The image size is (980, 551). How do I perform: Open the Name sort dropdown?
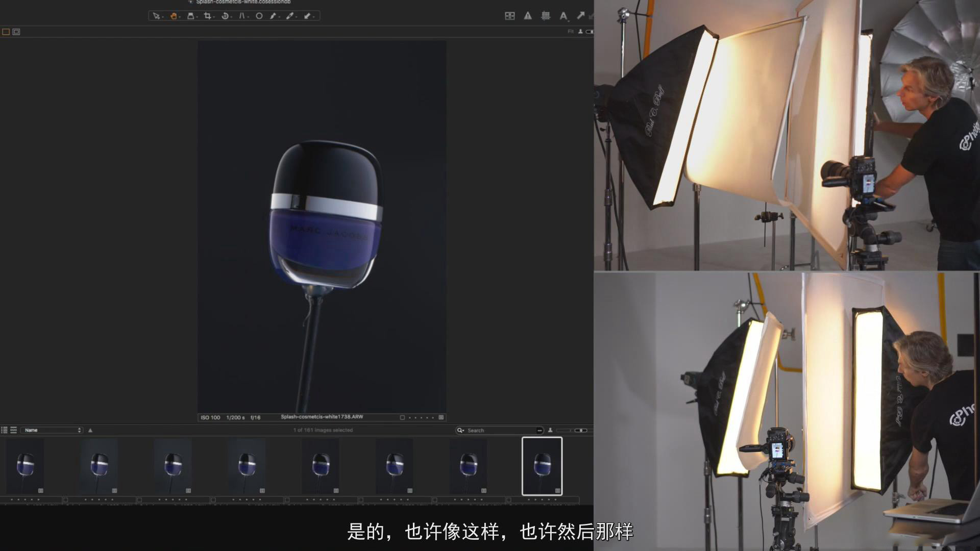coord(51,430)
